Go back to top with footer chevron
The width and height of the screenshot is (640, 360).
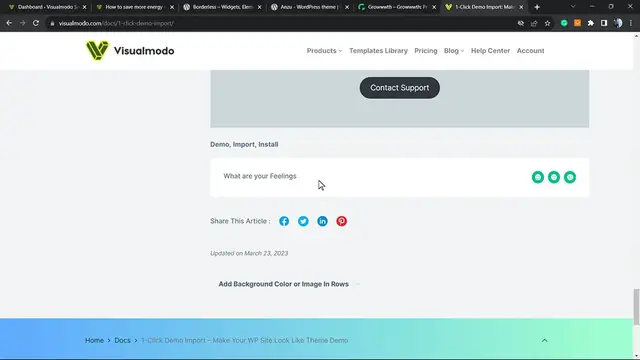(544, 340)
